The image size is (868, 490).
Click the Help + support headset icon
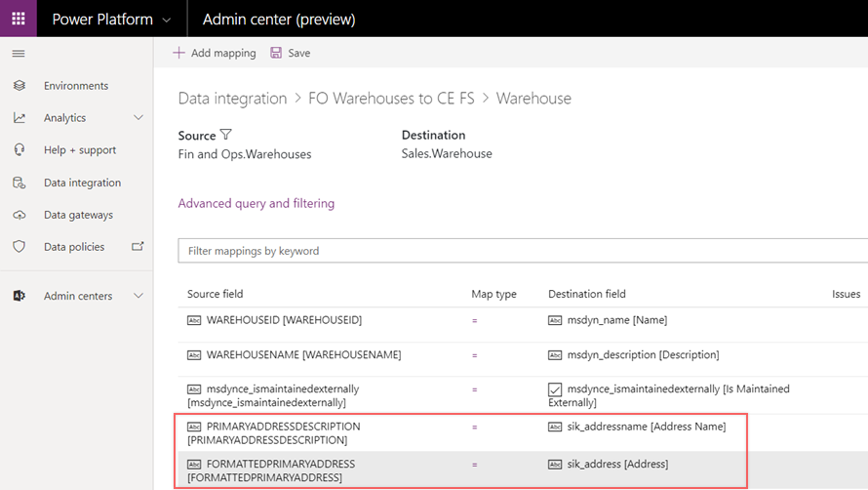click(x=20, y=150)
